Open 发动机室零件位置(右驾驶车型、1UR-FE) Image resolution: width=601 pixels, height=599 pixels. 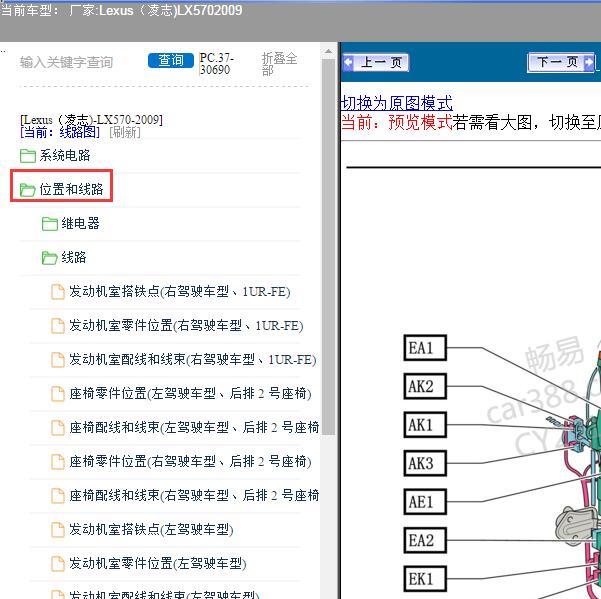tap(186, 326)
